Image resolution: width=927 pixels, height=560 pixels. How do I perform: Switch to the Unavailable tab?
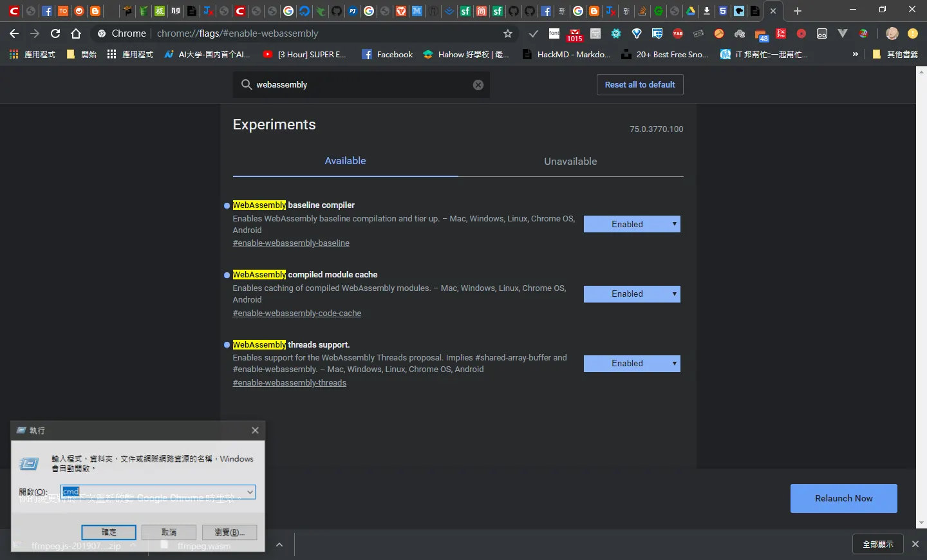(570, 162)
